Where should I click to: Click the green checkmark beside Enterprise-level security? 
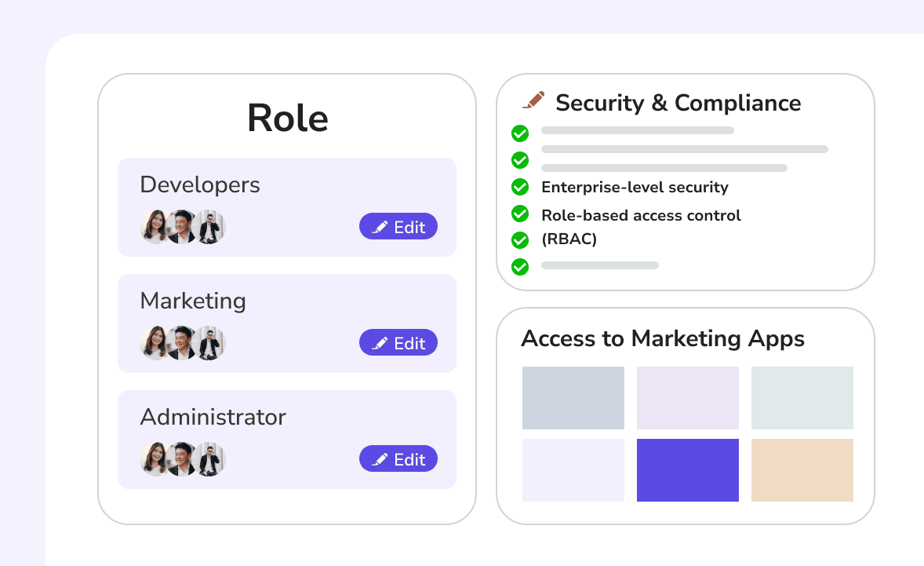click(519, 187)
